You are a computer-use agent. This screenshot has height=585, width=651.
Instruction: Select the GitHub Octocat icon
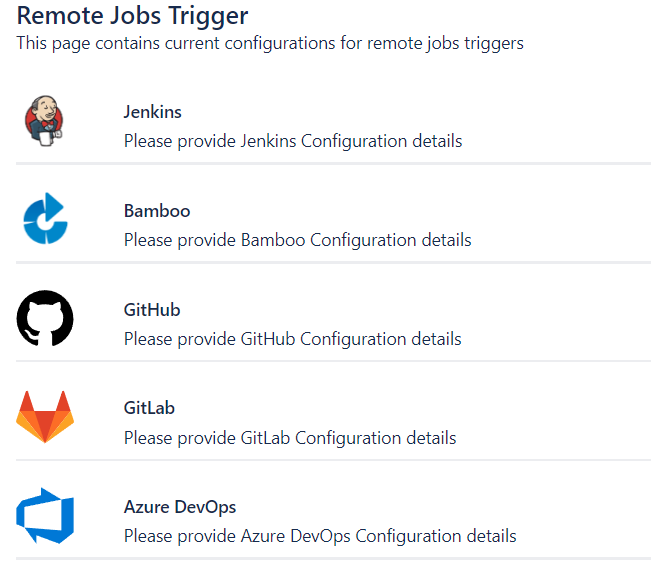45,318
